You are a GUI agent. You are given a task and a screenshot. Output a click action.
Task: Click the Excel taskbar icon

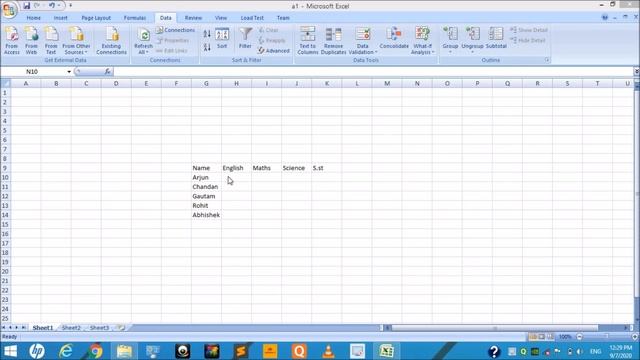pos(386,351)
